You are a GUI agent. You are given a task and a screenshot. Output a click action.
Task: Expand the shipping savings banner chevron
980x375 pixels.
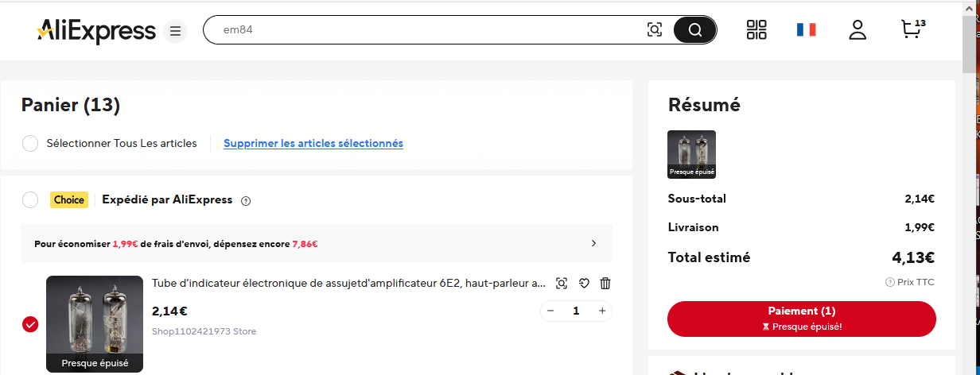[x=593, y=243]
